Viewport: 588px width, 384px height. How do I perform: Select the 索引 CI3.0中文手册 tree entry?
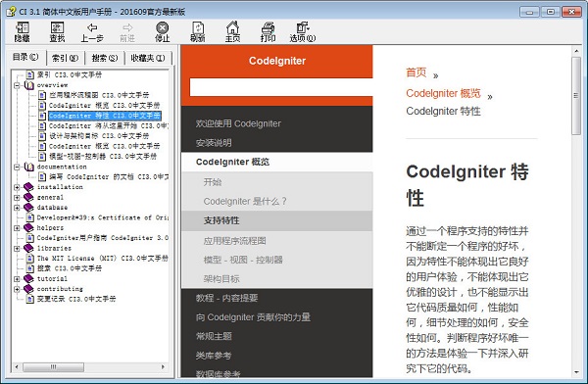(70, 75)
